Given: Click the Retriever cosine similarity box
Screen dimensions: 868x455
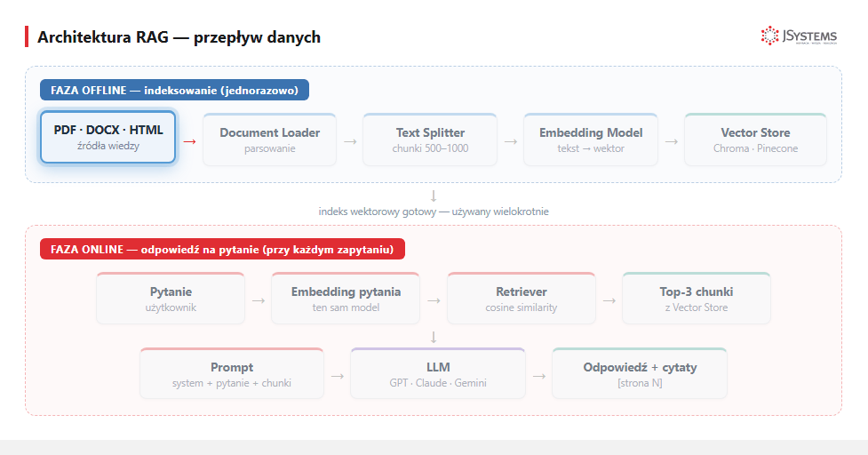Looking at the screenshot, I should pyautogui.click(x=521, y=299).
